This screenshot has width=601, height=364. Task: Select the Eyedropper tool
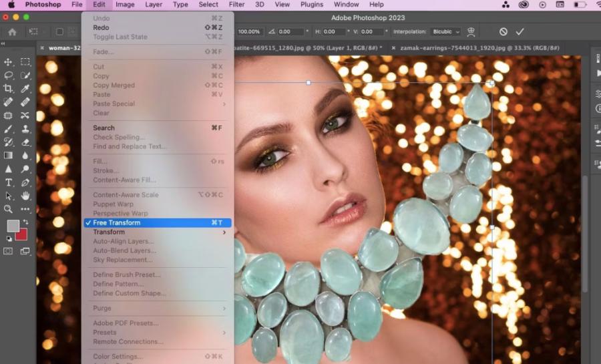click(x=25, y=89)
